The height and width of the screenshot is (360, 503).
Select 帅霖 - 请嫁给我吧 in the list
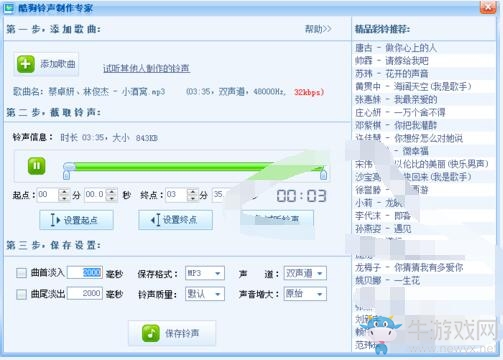392,61
